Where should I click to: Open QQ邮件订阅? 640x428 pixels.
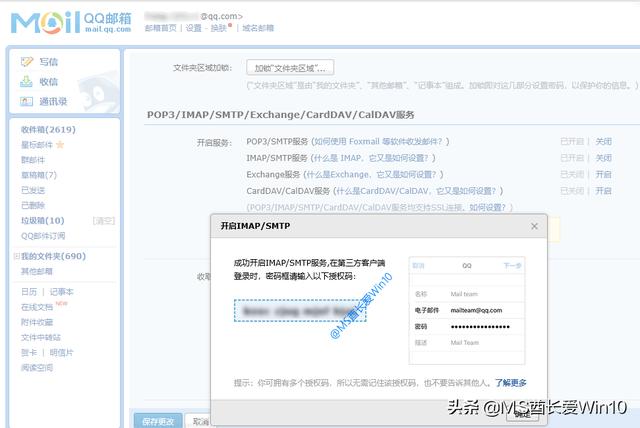pyautogui.click(x=43, y=236)
